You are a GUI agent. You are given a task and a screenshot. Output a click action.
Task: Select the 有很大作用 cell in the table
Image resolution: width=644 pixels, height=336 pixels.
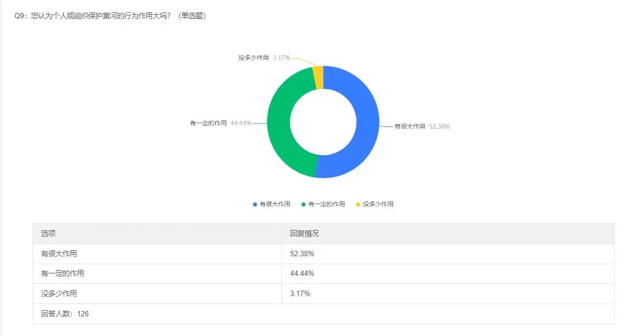[x=59, y=254]
